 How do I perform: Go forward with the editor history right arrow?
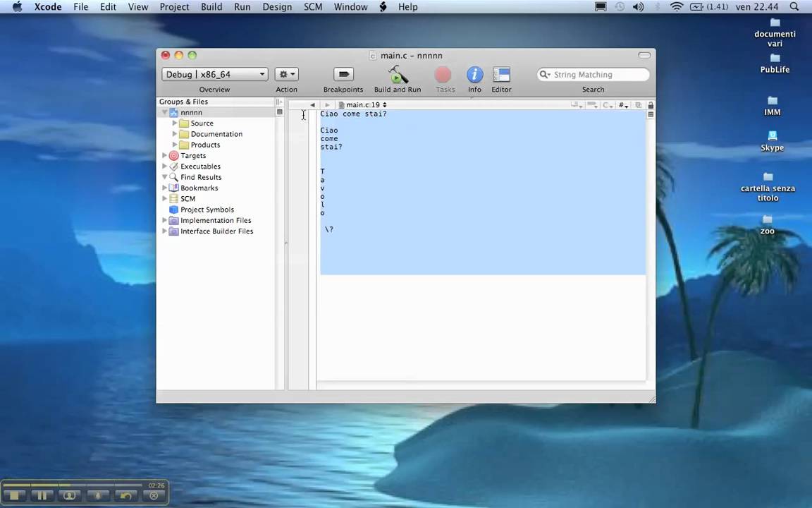pos(327,104)
